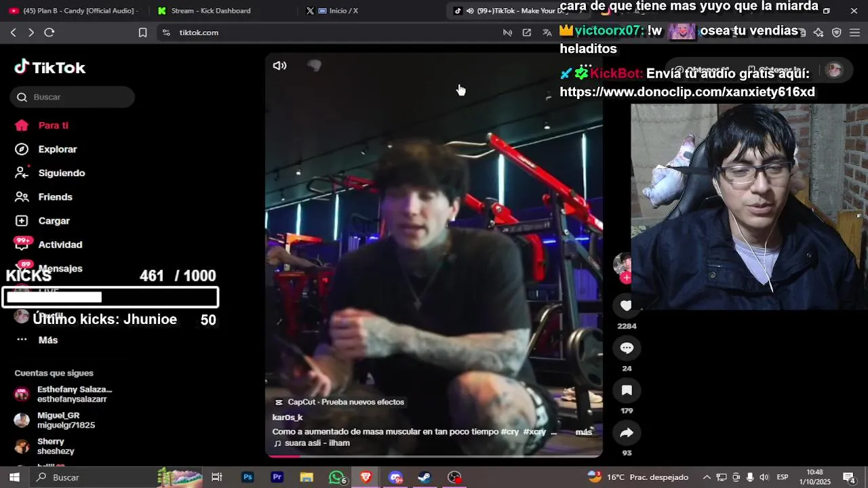
Task: Open WhatsApp from the taskbar
Action: pyautogui.click(x=336, y=477)
